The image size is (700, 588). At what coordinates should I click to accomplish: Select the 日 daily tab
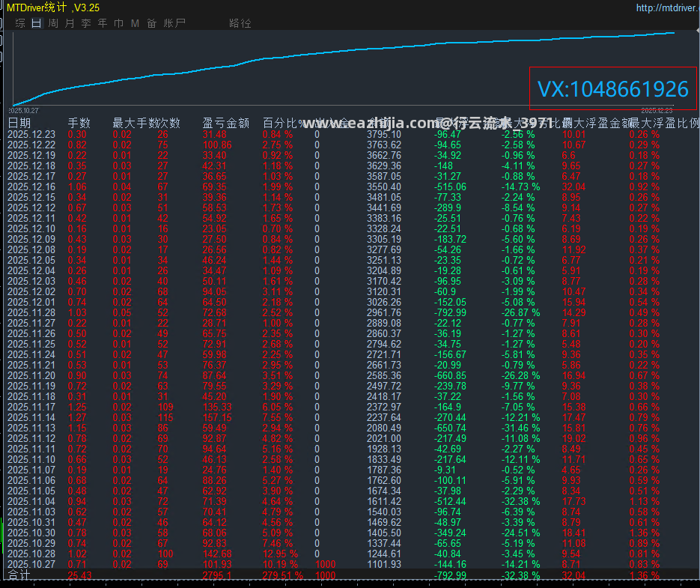(x=37, y=23)
